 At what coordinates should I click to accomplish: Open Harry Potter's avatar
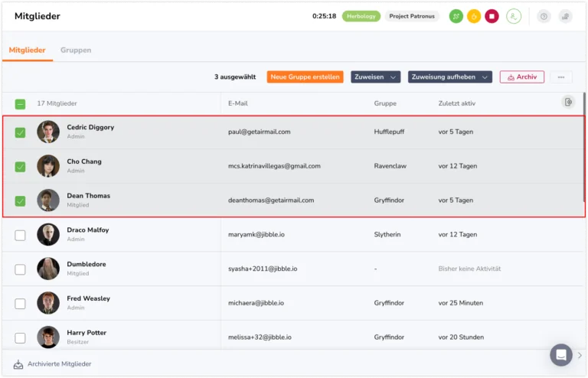click(x=48, y=337)
